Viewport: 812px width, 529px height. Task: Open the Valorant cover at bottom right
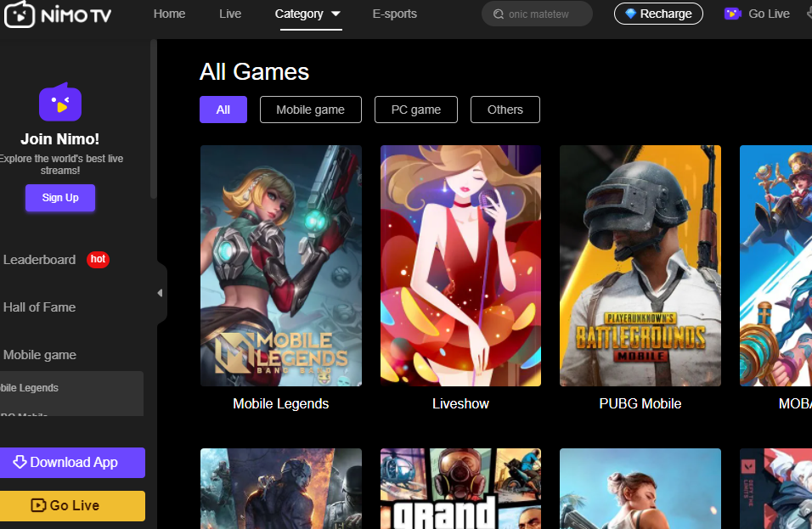(775, 488)
